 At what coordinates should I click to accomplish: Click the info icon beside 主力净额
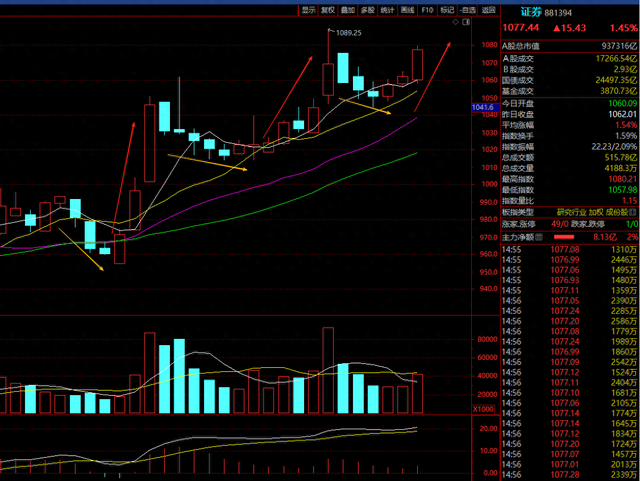pyautogui.click(x=539, y=237)
